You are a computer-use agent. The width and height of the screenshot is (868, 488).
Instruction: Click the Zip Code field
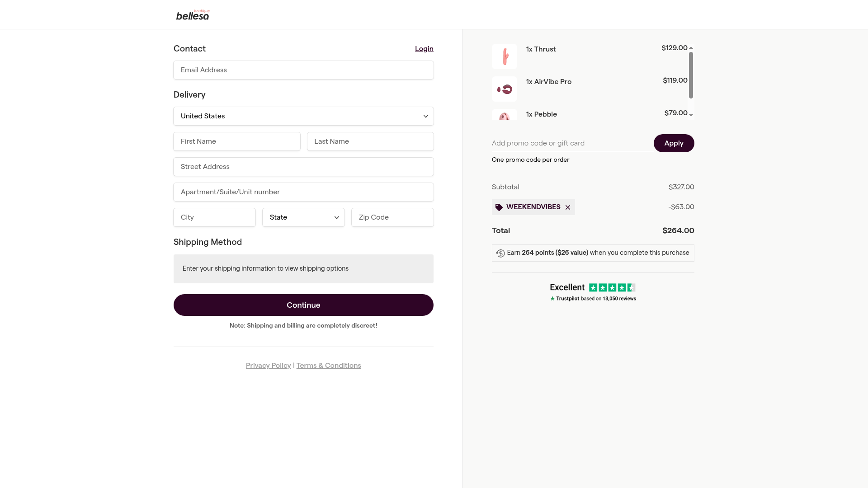tap(392, 217)
